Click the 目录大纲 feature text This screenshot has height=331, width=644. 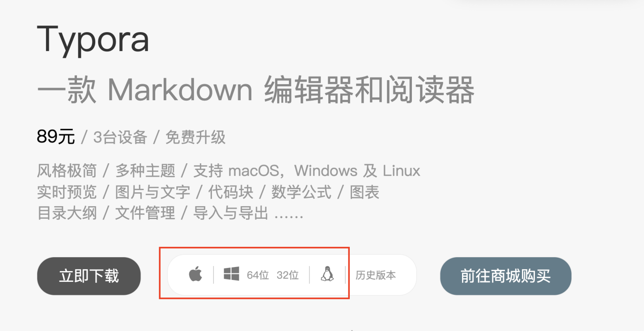[67, 213]
